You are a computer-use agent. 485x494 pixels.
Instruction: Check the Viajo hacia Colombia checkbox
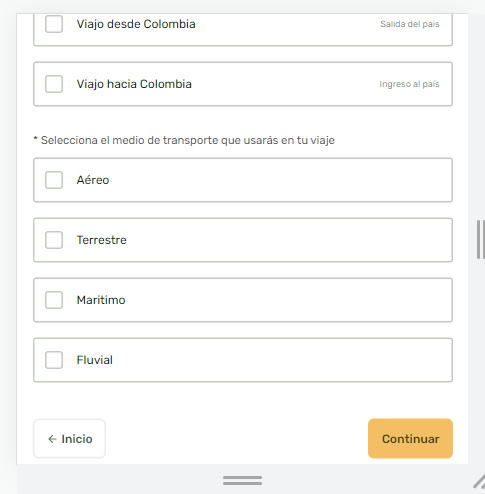point(54,84)
